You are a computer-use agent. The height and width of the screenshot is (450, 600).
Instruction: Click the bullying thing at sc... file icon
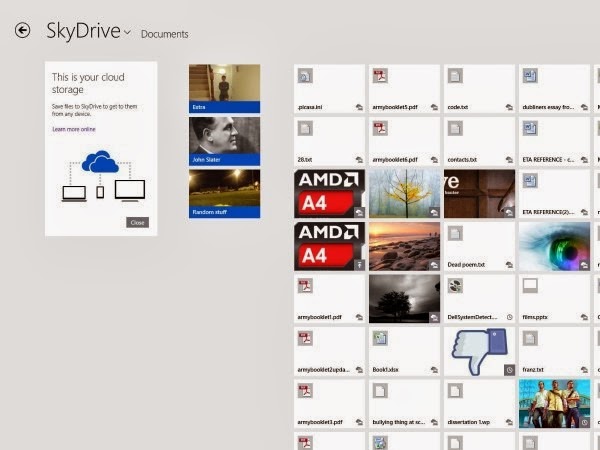pyautogui.click(x=380, y=390)
